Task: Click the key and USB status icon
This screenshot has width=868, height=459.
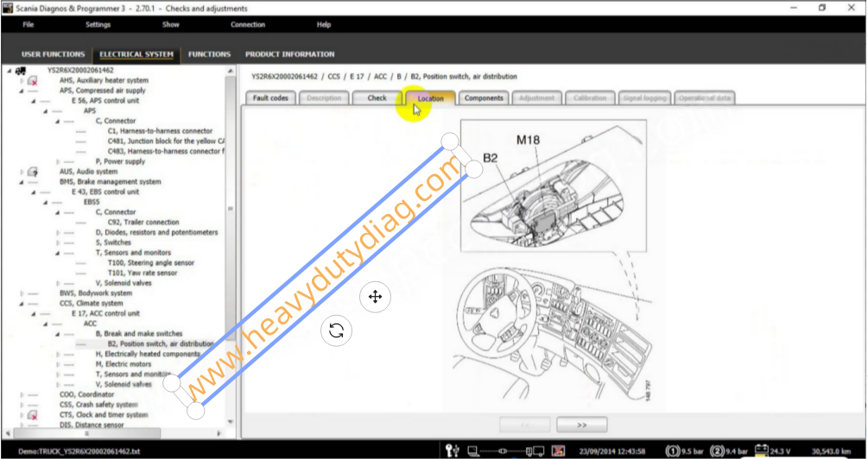Action: click(453, 450)
